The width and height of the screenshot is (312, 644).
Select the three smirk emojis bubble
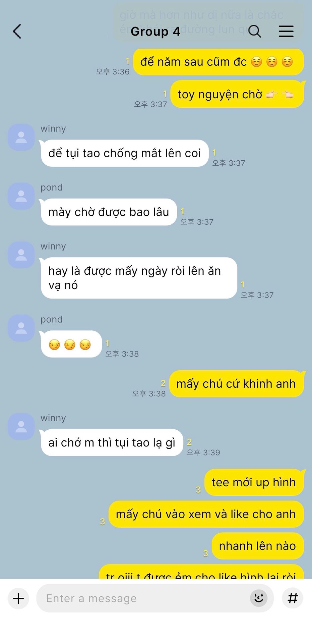[71, 344]
